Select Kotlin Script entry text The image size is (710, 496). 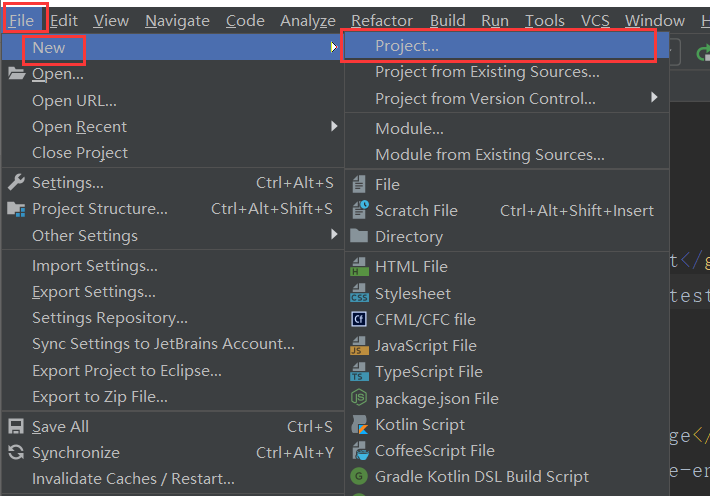click(x=420, y=425)
